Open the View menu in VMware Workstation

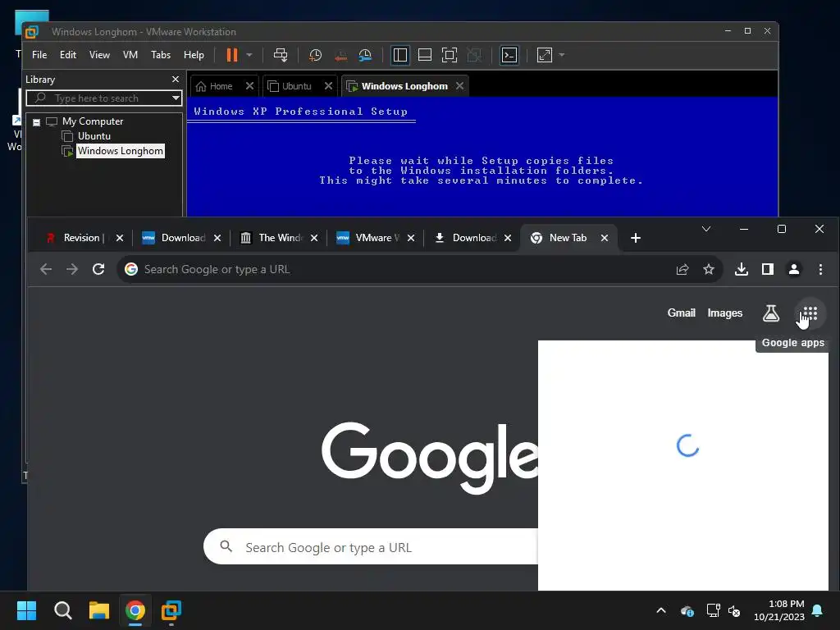point(99,55)
